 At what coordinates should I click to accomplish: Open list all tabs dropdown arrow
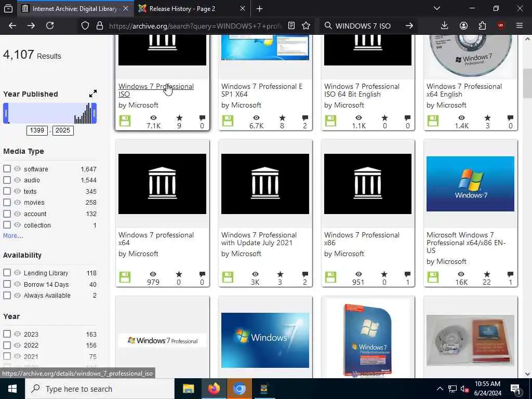[x=437, y=8]
